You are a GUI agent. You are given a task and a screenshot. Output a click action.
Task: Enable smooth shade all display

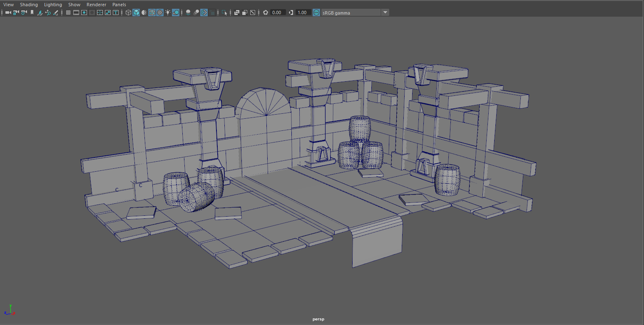coord(136,12)
